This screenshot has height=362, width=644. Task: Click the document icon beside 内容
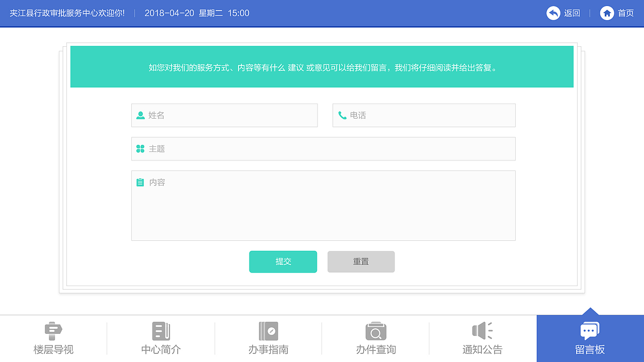[140, 182]
